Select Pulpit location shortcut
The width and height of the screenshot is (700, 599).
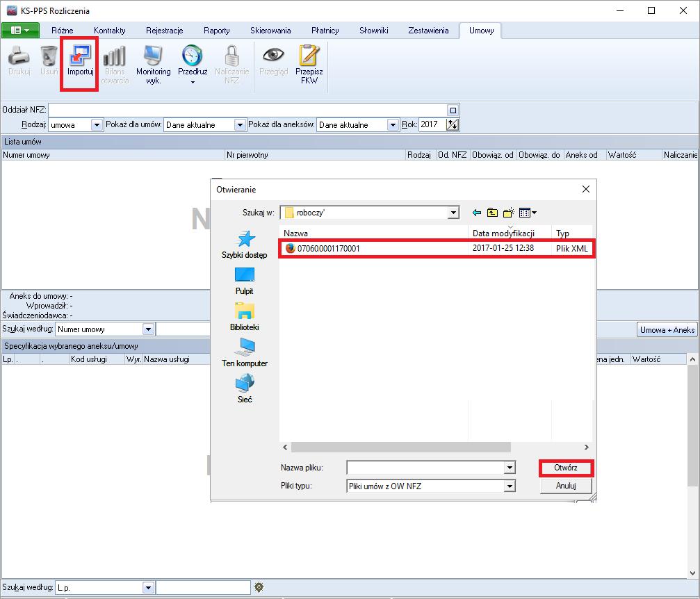(x=245, y=281)
